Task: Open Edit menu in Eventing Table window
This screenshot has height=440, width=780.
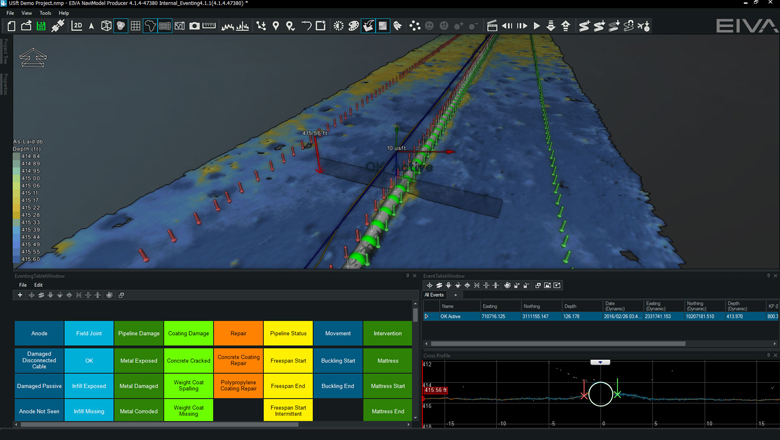Action: tap(38, 285)
